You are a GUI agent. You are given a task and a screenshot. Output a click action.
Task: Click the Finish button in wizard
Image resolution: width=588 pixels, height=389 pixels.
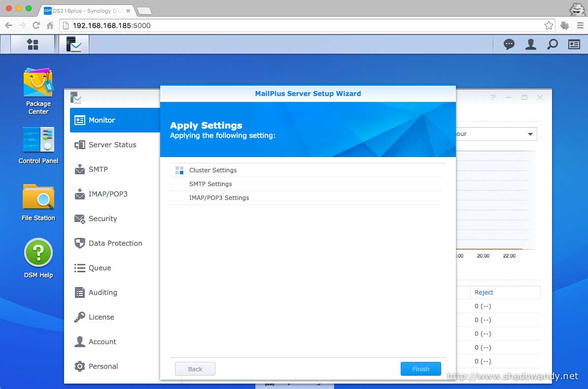[x=420, y=369]
